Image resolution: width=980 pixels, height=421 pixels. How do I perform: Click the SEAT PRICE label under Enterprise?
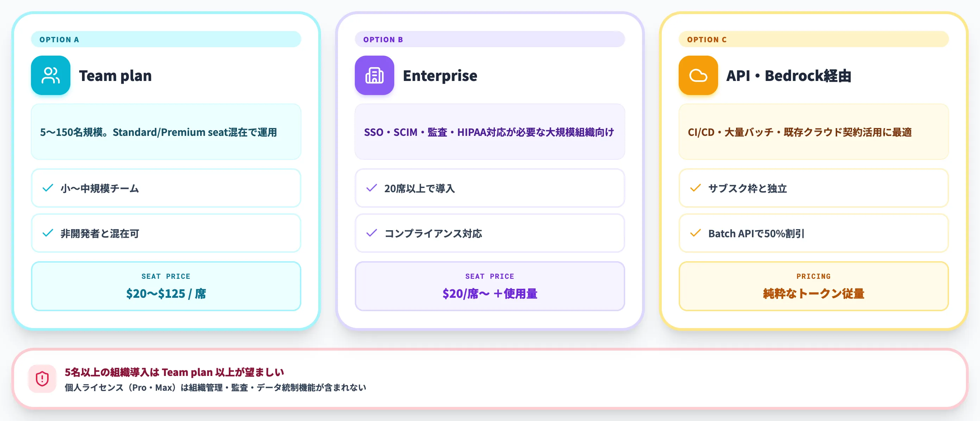[x=490, y=276]
